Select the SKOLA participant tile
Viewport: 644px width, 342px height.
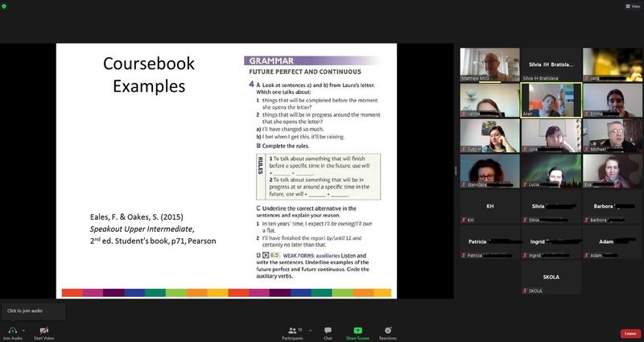click(x=551, y=278)
